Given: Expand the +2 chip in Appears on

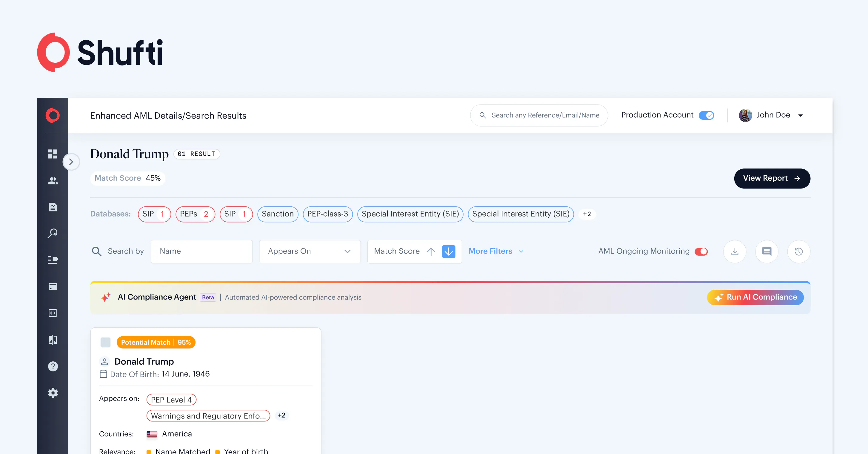Looking at the screenshot, I should (282, 415).
